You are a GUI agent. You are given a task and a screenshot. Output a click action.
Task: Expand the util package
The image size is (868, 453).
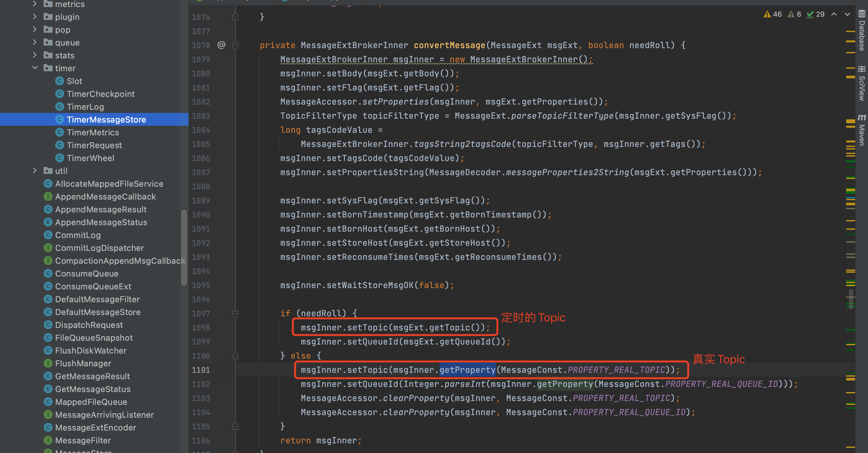click(x=35, y=171)
